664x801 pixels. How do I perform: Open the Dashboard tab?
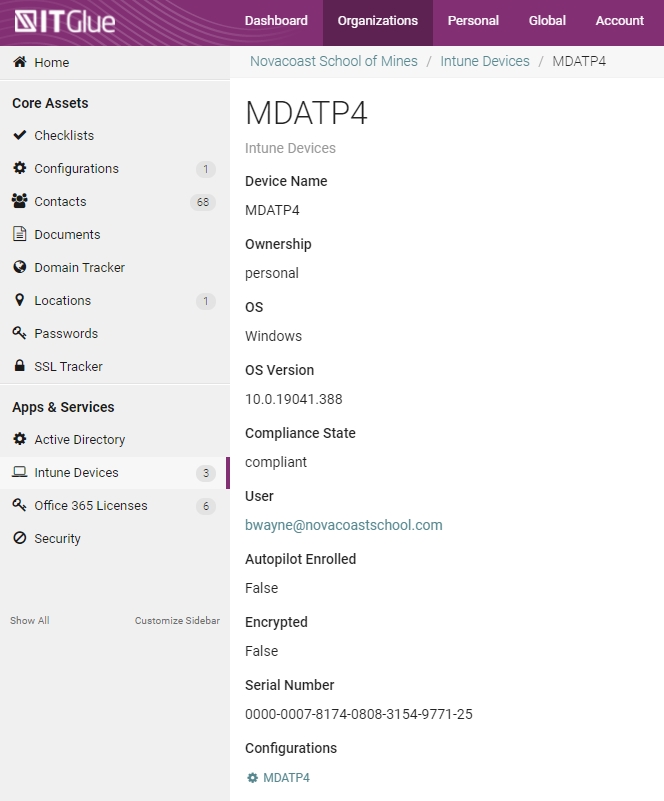[276, 21]
